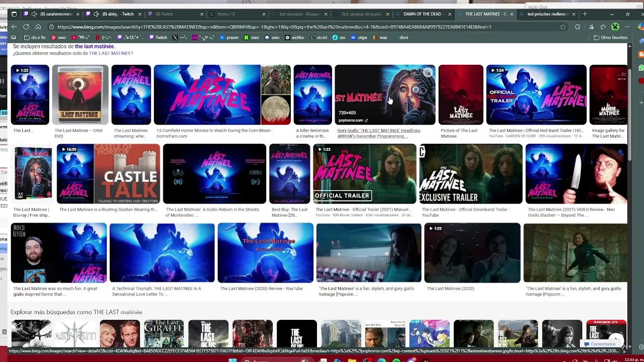Viewport: 644px width, 362px height.
Task: Click visual search icon on hovered banner image
Action: click(x=428, y=73)
